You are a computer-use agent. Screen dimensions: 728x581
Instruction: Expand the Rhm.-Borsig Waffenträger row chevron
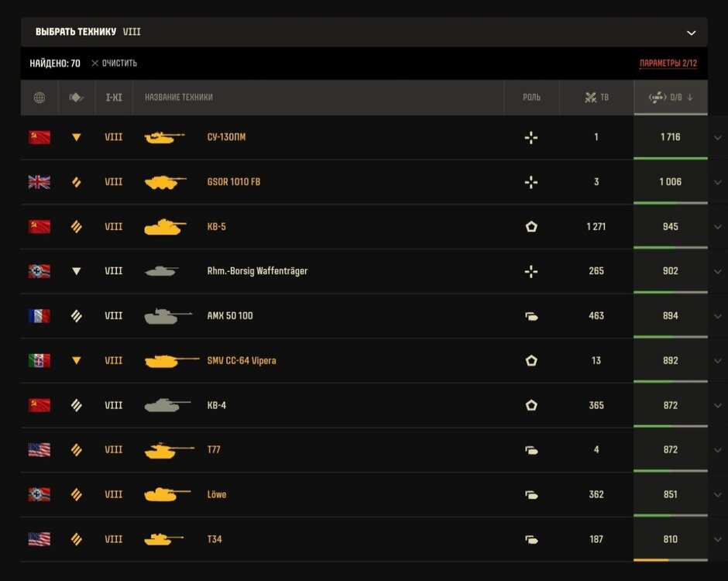pyautogui.click(x=718, y=272)
